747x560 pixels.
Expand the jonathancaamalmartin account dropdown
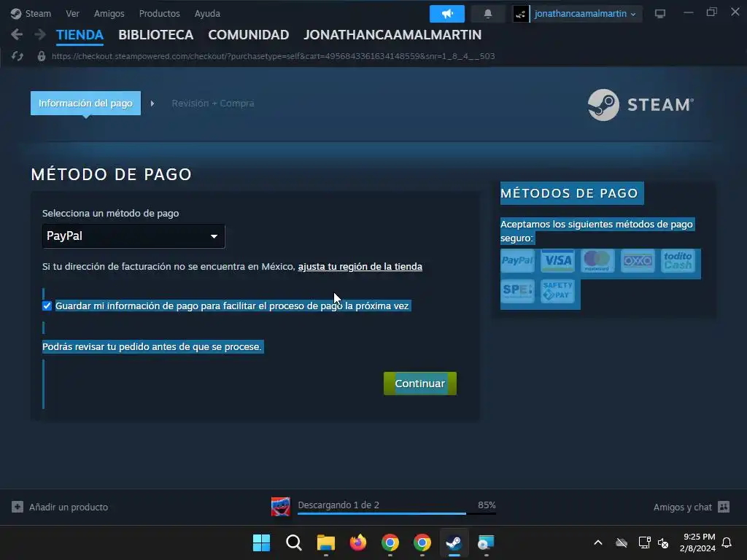pos(586,14)
